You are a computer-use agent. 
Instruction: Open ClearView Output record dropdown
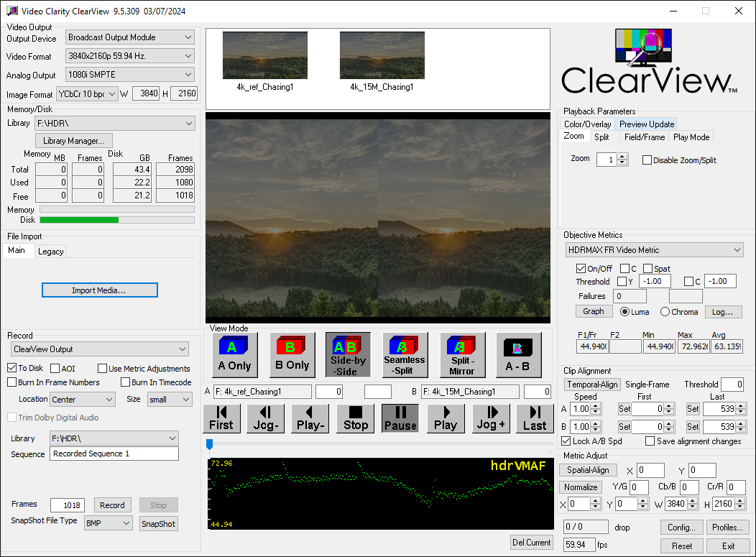tap(100, 349)
